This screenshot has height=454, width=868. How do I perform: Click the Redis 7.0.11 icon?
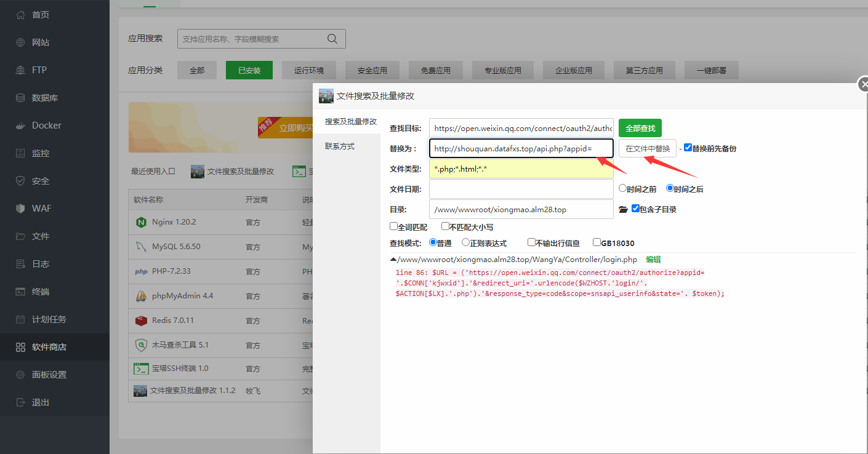(x=141, y=321)
